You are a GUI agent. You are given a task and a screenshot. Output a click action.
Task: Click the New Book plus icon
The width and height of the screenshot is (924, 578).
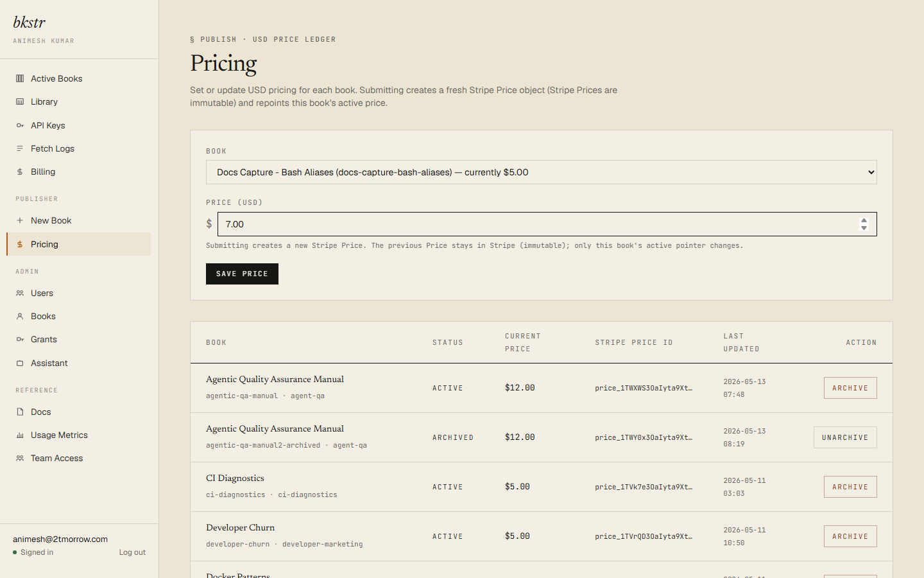20,220
